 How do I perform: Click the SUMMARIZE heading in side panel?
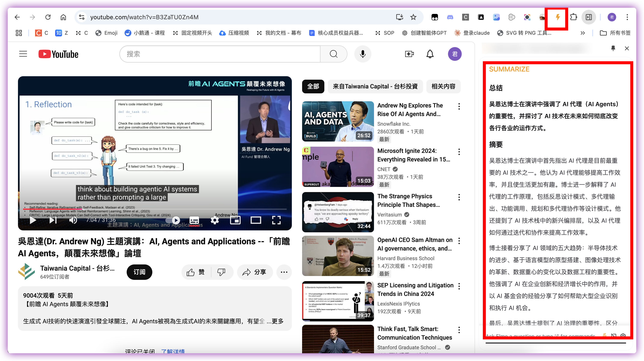[509, 69]
